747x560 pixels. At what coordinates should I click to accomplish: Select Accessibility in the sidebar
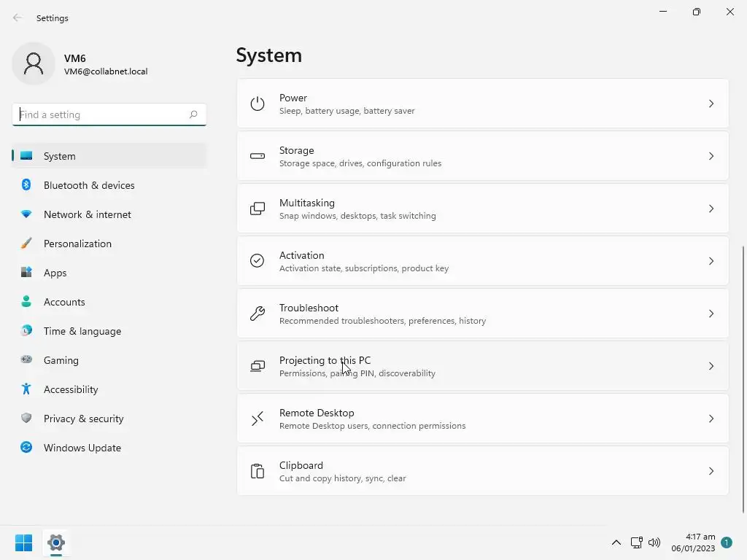71,389
